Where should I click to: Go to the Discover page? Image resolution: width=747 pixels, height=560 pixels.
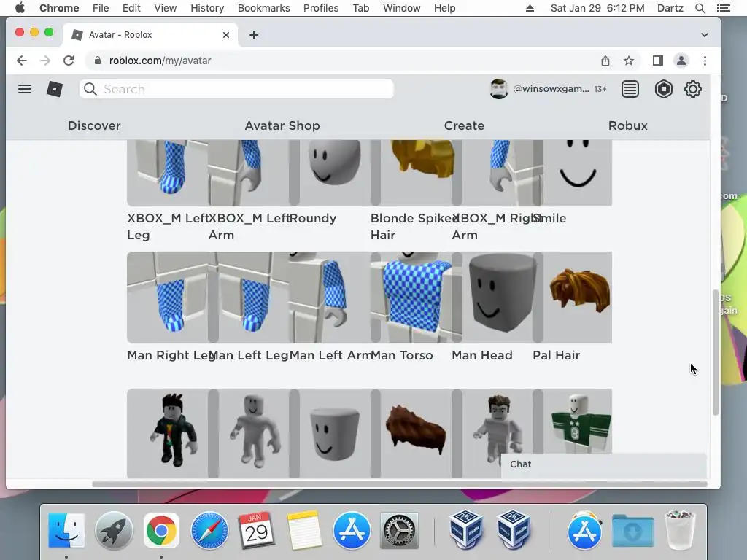[94, 125]
